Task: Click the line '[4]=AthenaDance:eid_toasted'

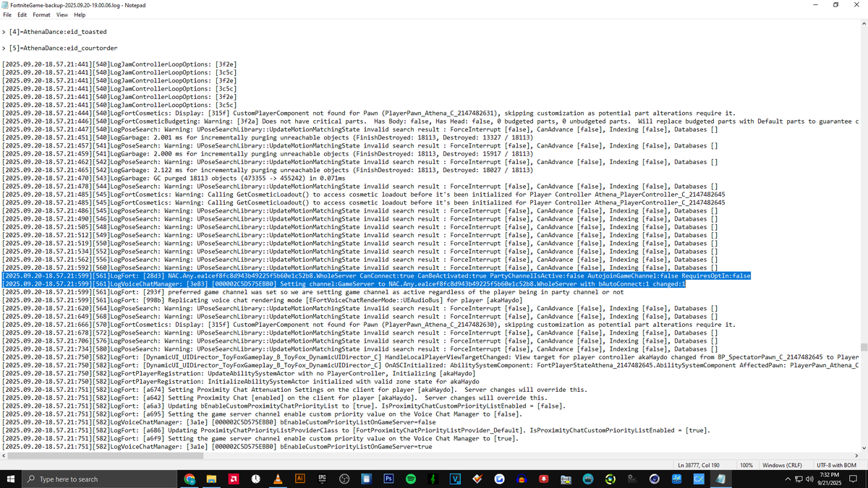Action: [x=54, y=32]
